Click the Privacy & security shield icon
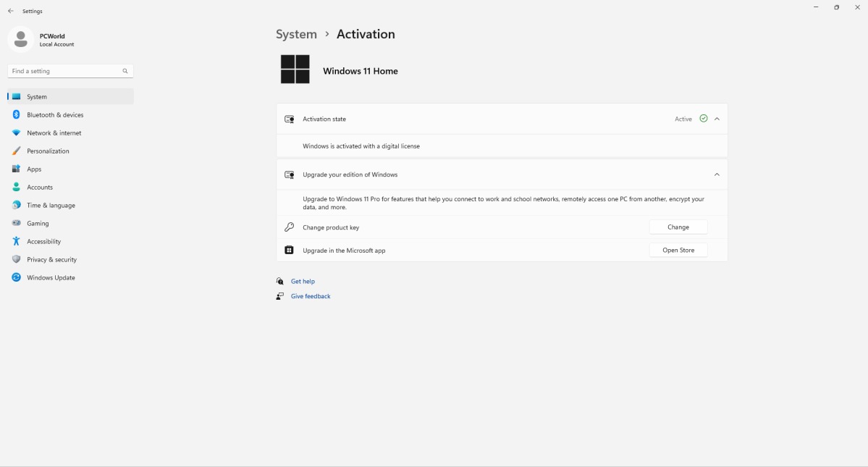The image size is (868, 467). (x=16, y=260)
